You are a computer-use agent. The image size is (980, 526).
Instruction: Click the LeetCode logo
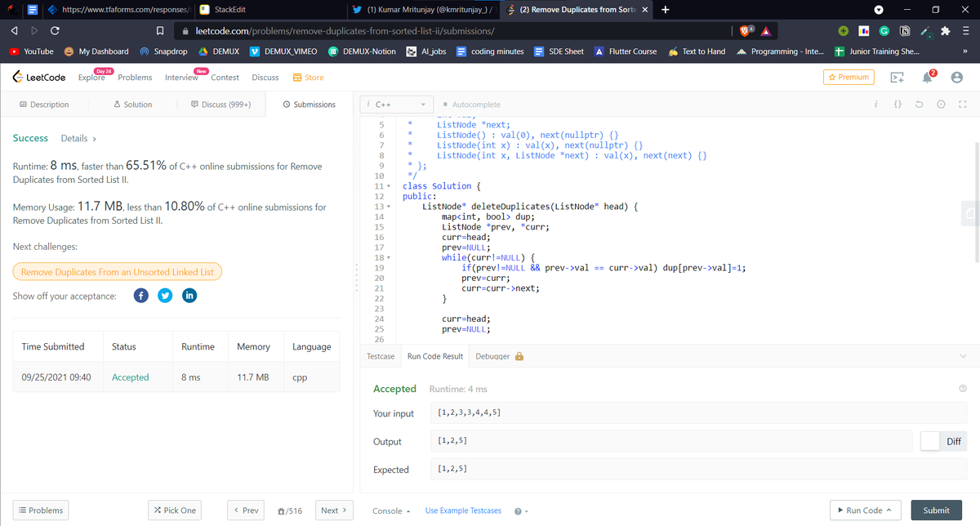point(40,77)
